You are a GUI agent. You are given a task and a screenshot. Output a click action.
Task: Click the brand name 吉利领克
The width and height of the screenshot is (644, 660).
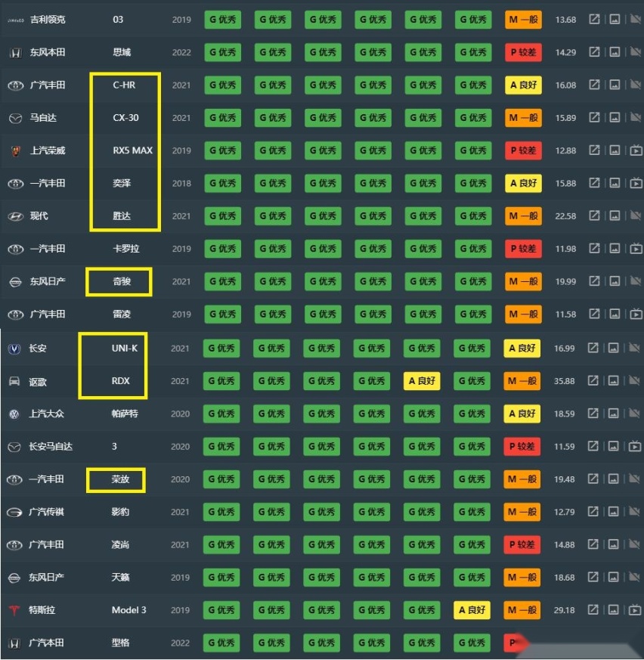tap(48, 20)
